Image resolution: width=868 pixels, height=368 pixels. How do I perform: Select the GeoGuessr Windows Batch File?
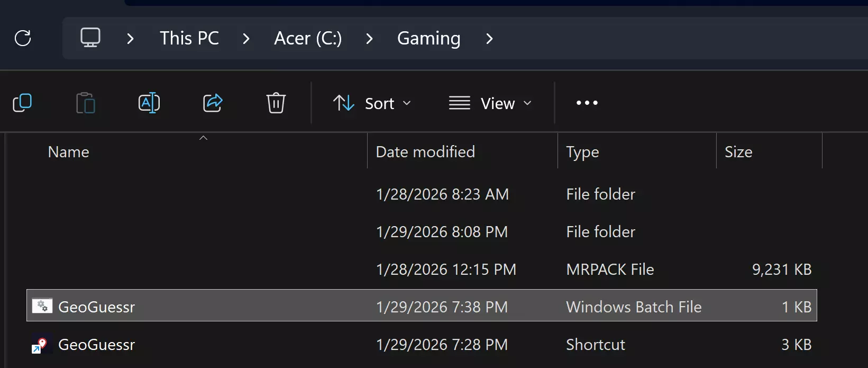pyautogui.click(x=97, y=307)
